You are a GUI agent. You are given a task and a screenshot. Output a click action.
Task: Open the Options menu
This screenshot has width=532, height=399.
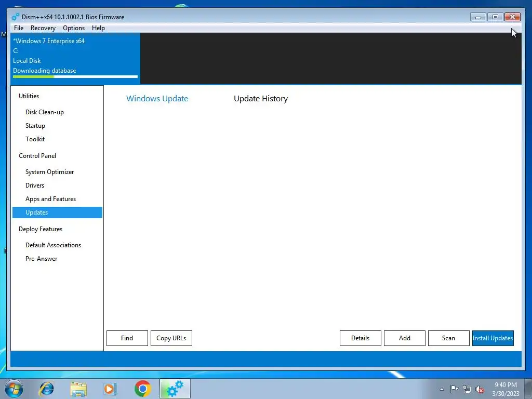pyautogui.click(x=74, y=28)
